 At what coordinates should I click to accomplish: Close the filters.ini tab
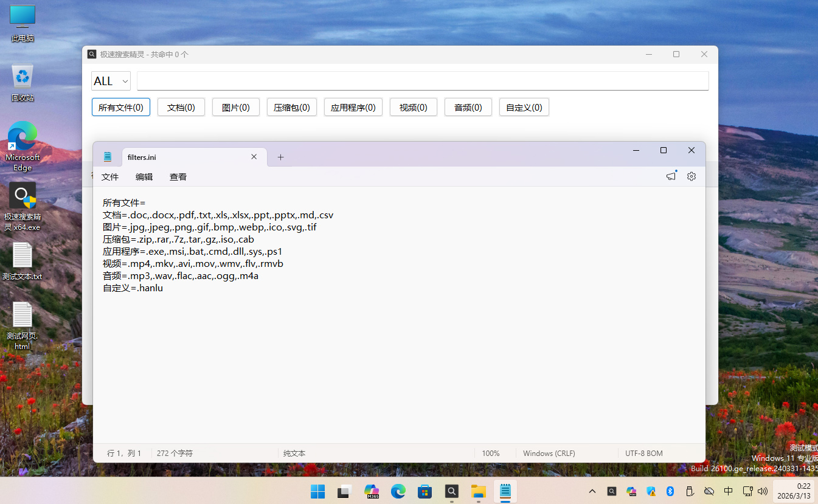[254, 157]
